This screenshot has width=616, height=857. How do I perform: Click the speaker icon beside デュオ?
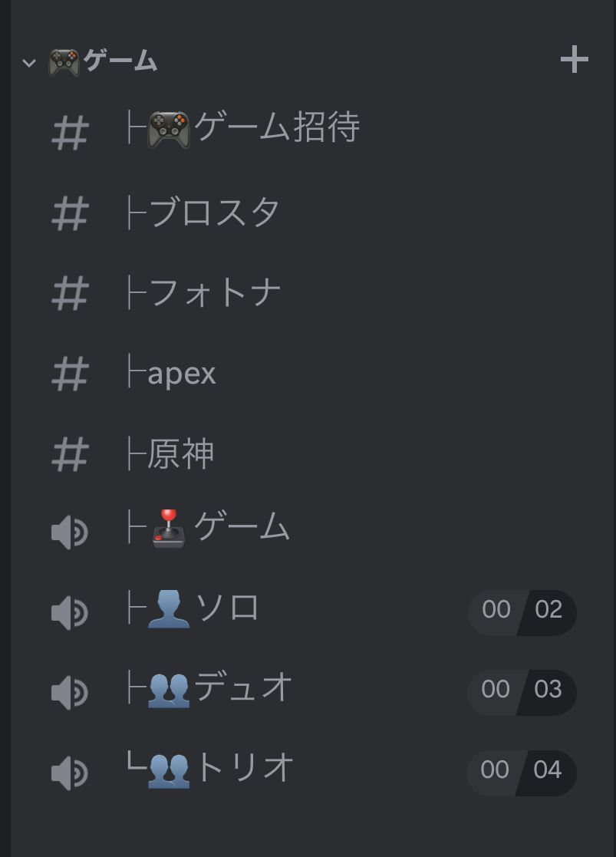coord(69,693)
